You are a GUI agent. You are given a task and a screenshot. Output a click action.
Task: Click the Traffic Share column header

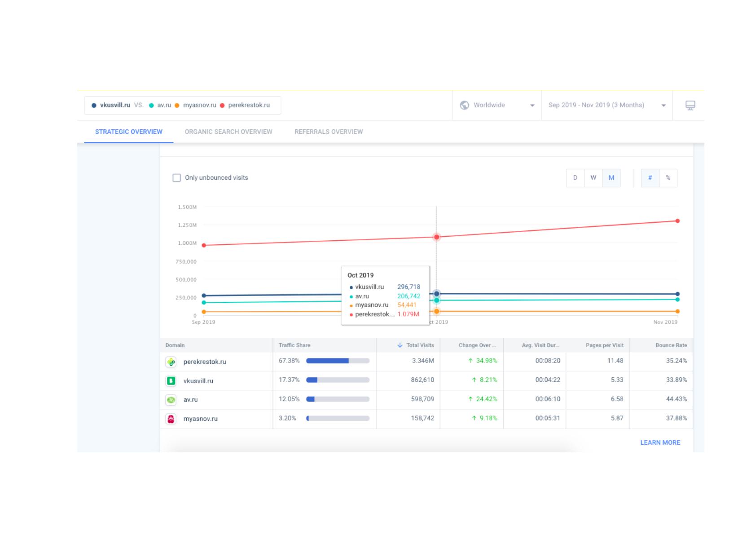coord(294,345)
